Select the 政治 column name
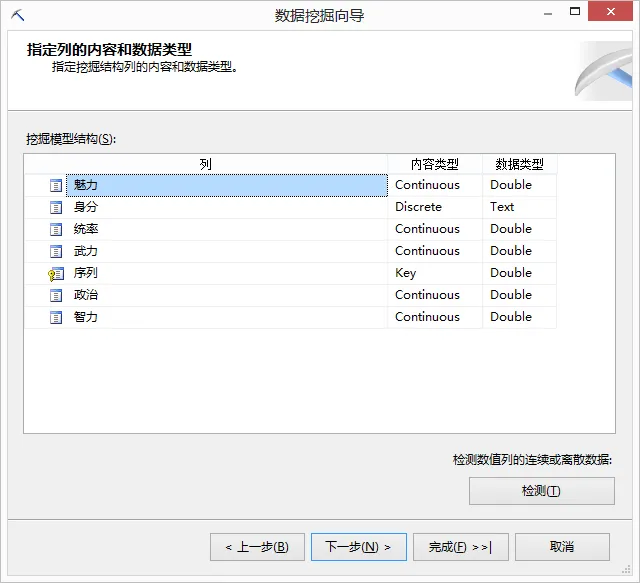 point(86,295)
